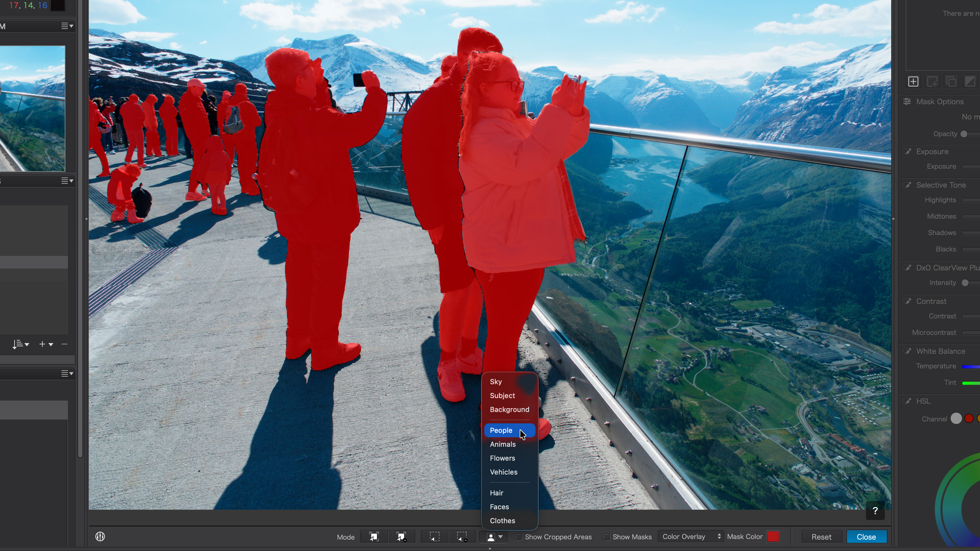The width and height of the screenshot is (980, 551).
Task: Click the Mask Options heading
Action: [x=940, y=102]
